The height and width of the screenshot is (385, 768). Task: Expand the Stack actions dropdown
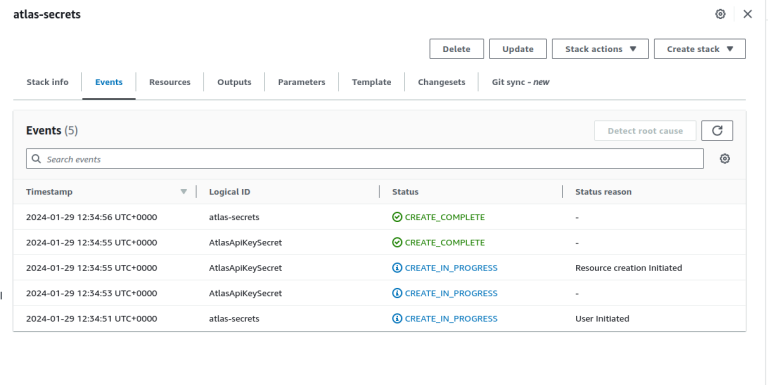click(x=600, y=49)
